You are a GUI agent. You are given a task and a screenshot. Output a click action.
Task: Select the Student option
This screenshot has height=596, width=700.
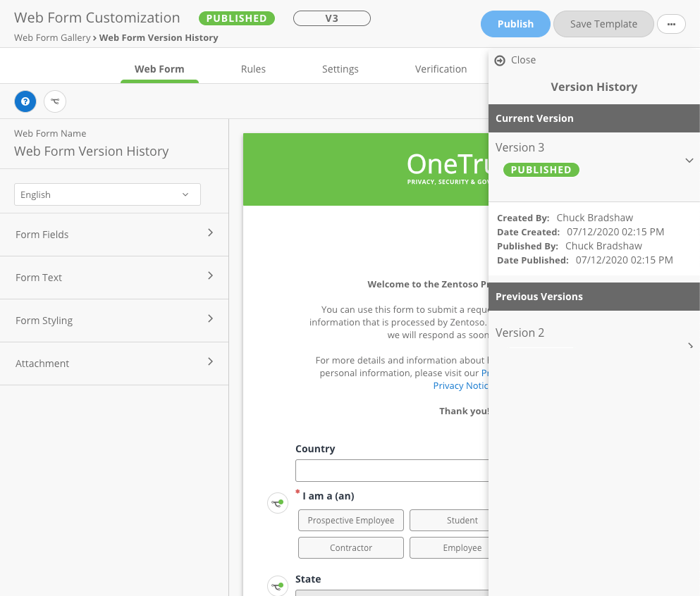pos(449,520)
